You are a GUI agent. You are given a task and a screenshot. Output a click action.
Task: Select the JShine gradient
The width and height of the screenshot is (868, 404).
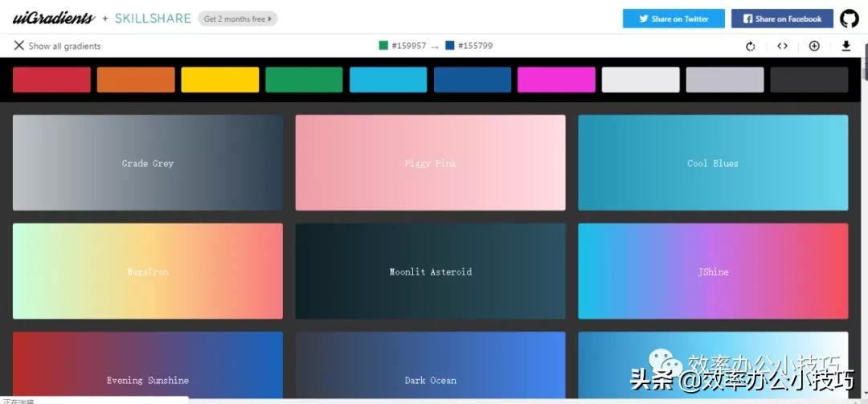point(713,271)
